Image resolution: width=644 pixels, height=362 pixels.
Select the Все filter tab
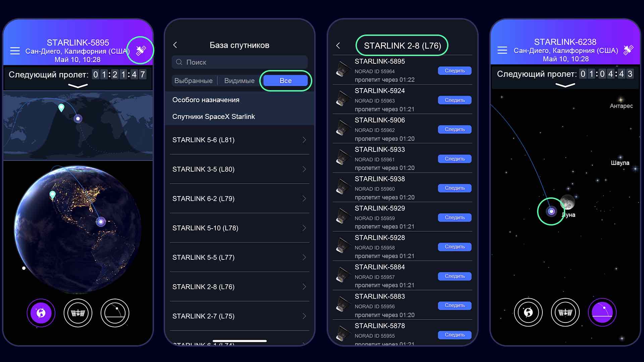tap(285, 81)
